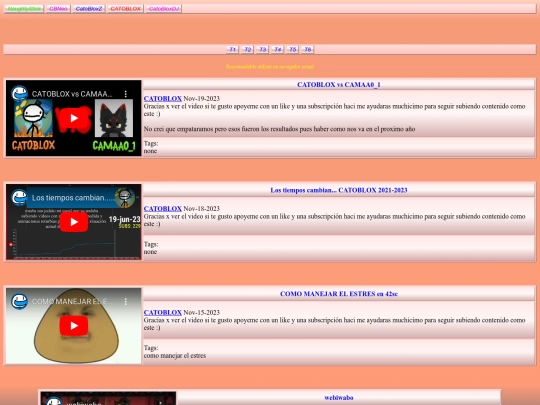Play the CATOBLOX vs CAMAA0_1 video
Image resolution: width=540 pixels, height=405 pixels.
(x=74, y=118)
